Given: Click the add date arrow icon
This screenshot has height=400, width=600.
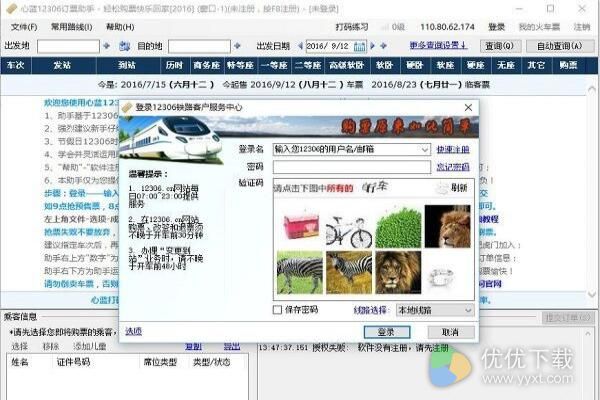Looking at the screenshot, I should point(383,46).
